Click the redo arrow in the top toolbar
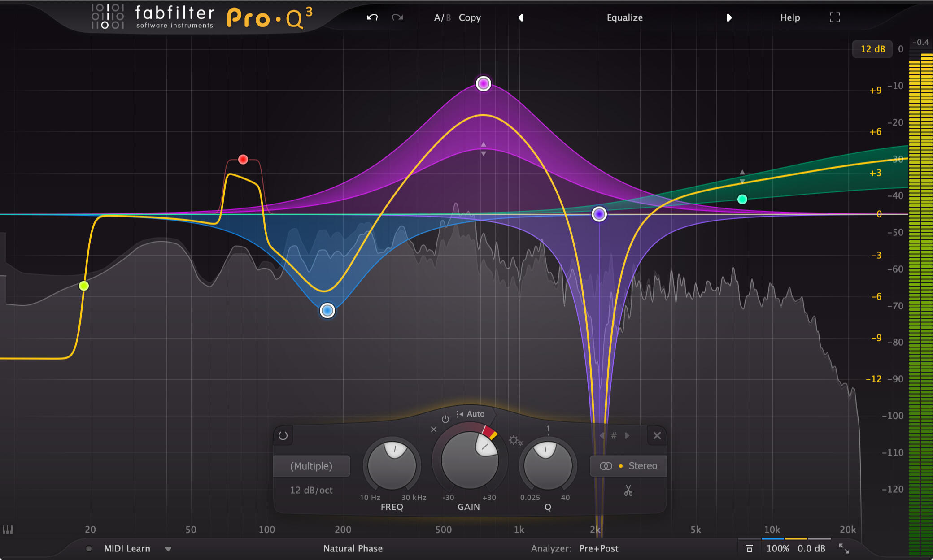 (397, 18)
